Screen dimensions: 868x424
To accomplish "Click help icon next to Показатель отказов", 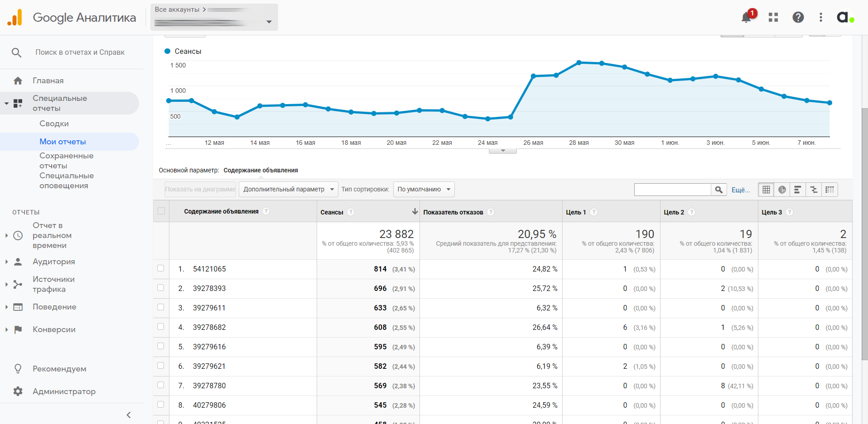I will 491,212.
